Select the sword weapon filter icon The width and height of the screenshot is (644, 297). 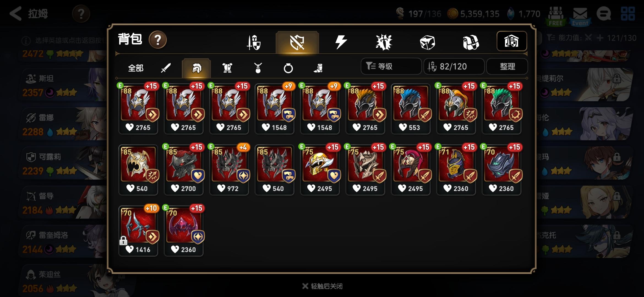point(166,68)
